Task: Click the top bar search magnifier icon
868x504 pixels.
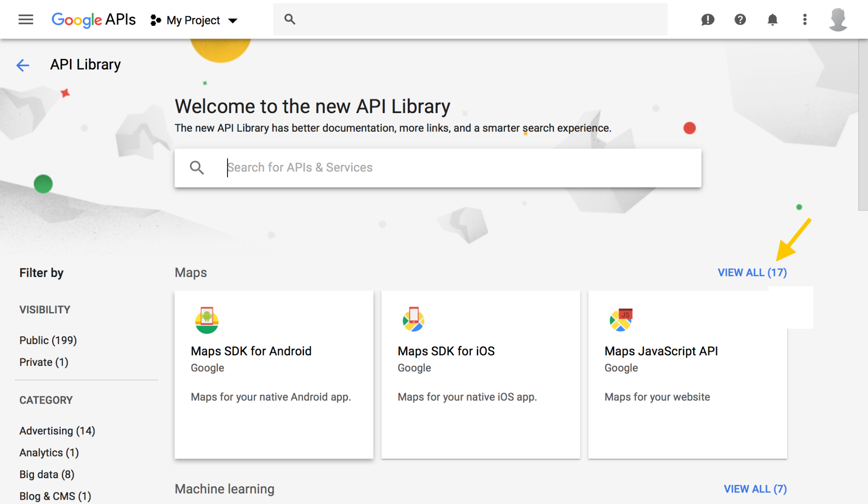Action: coord(290,19)
